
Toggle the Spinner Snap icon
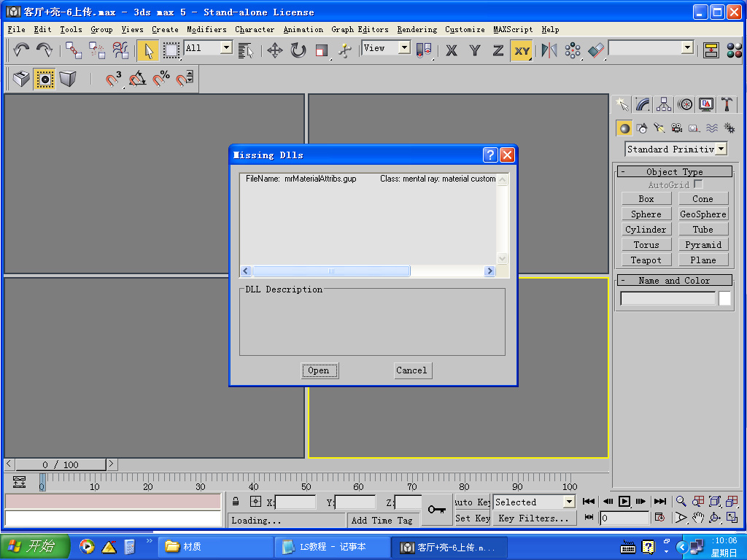pyautogui.click(x=185, y=79)
